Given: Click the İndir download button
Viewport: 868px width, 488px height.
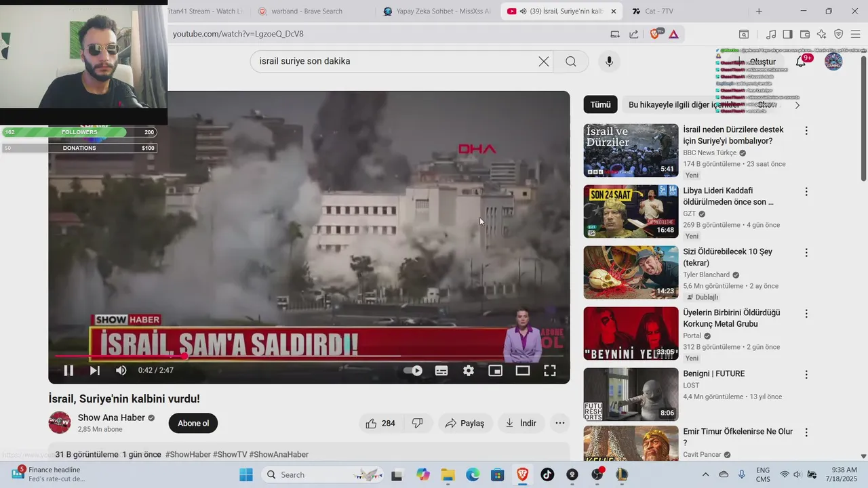Looking at the screenshot, I should coord(521,423).
